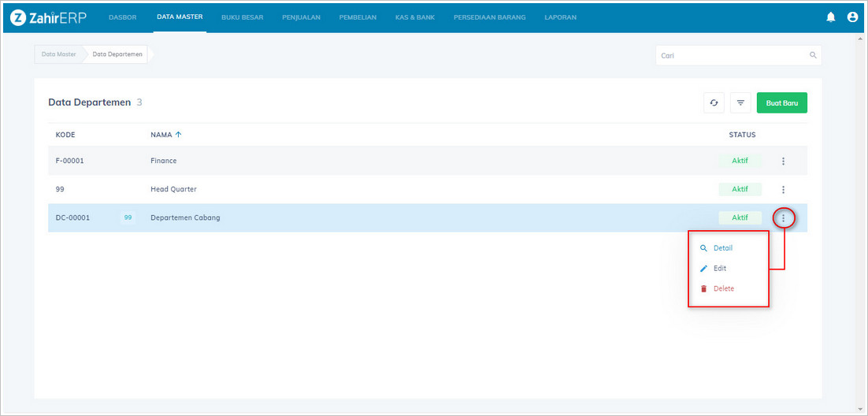Click the refresh icon button
The image size is (868, 416).
714,102
